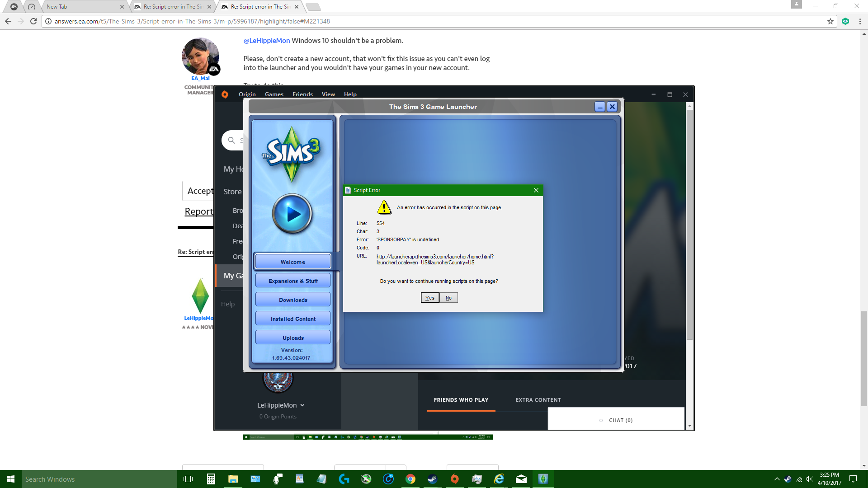Expand the LeHippieMon account dropdown in Origin

(x=281, y=405)
